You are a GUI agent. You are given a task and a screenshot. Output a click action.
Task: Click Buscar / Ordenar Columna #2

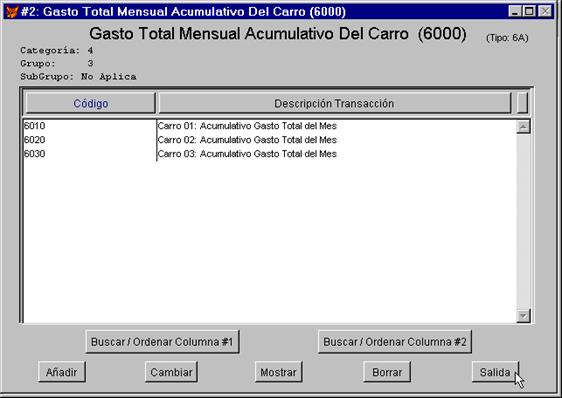(395, 342)
